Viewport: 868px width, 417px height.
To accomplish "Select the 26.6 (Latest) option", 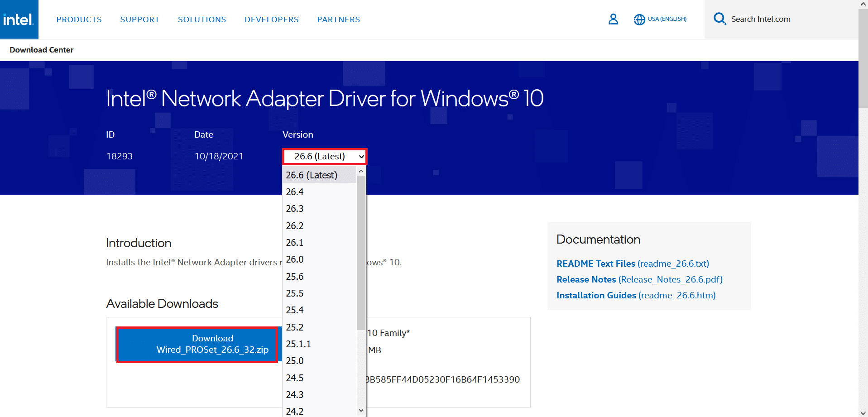I will [x=312, y=175].
